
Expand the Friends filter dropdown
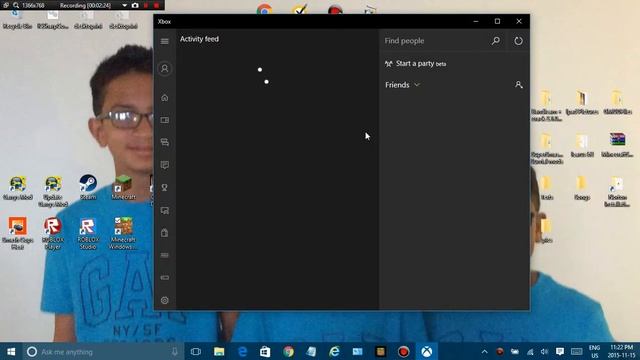coord(402,85)
